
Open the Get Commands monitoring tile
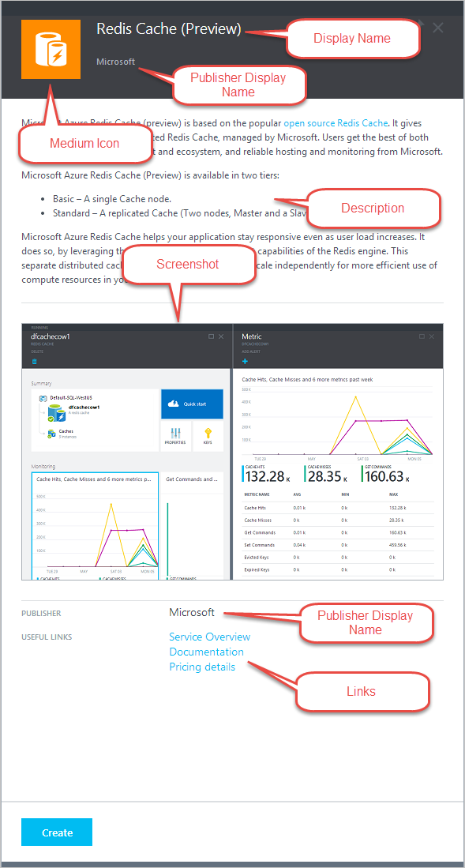pos(192,527)
